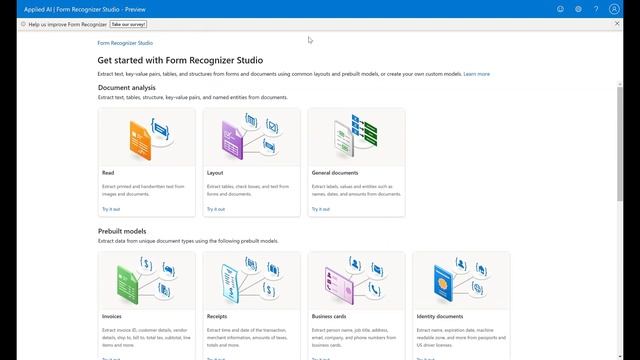Select the Receipts model illustration
Viewport: 640px width, 360px height.
click(251, 281)
